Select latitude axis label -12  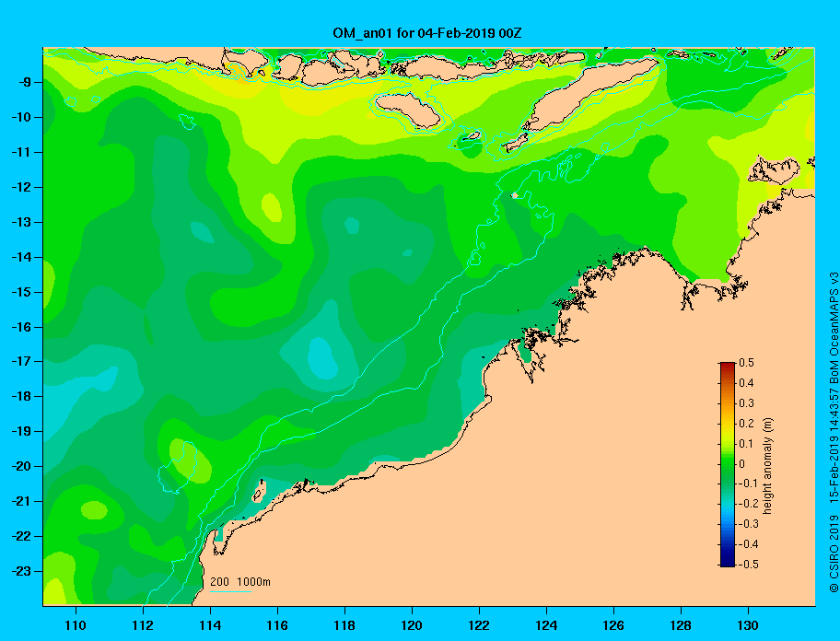click(20, 188)
